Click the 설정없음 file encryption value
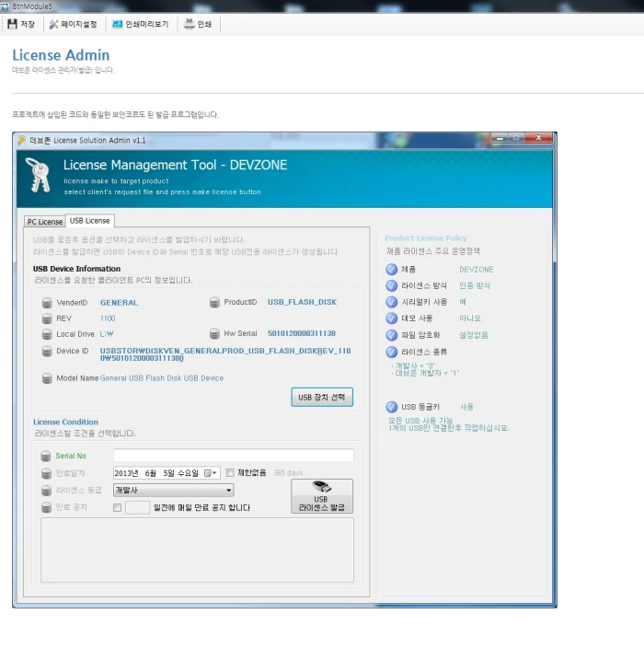The height and width of the screenshot is (660, 644). point(473,335)
